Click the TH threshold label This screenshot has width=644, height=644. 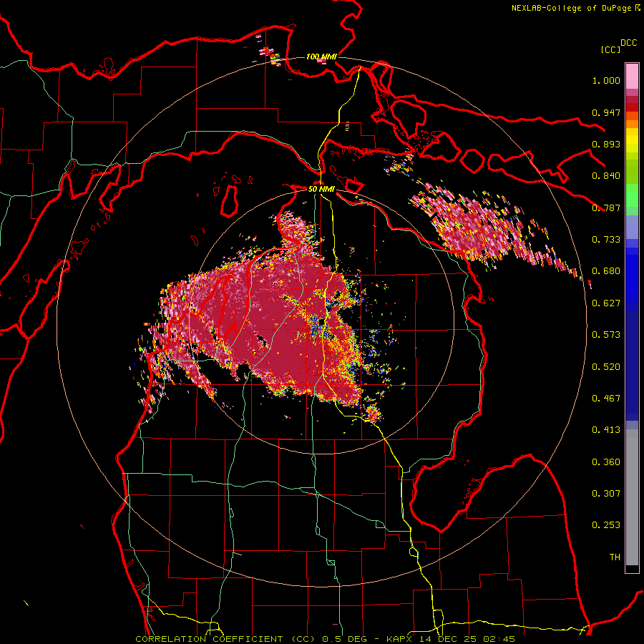tap(615, 557)
